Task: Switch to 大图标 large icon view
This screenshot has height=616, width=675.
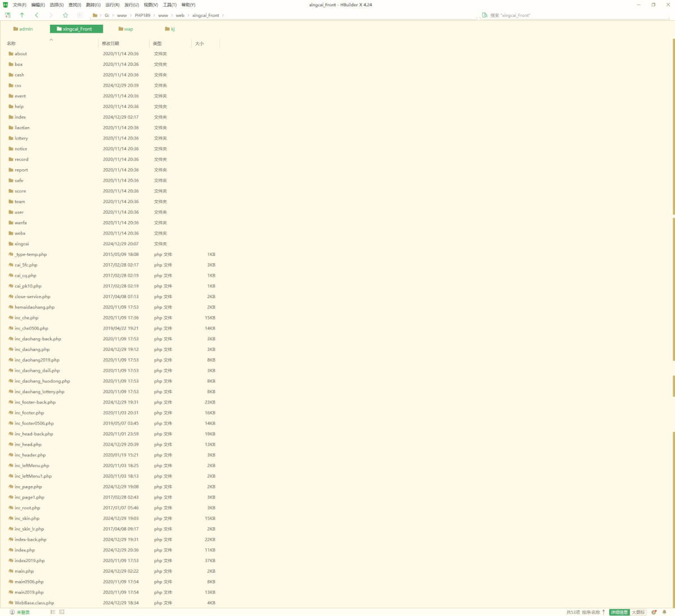Action: click(x=638, y=612)
